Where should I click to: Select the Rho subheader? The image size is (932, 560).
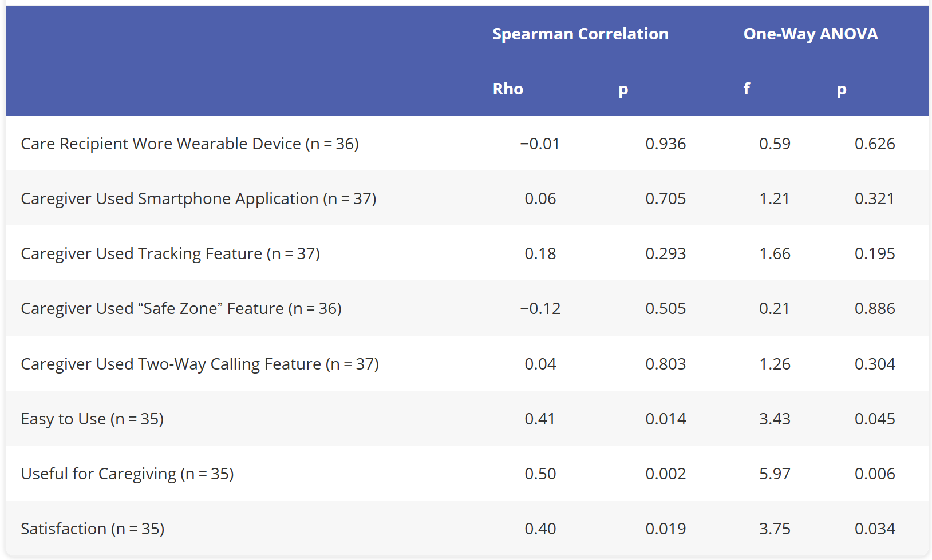coord(508,89)
